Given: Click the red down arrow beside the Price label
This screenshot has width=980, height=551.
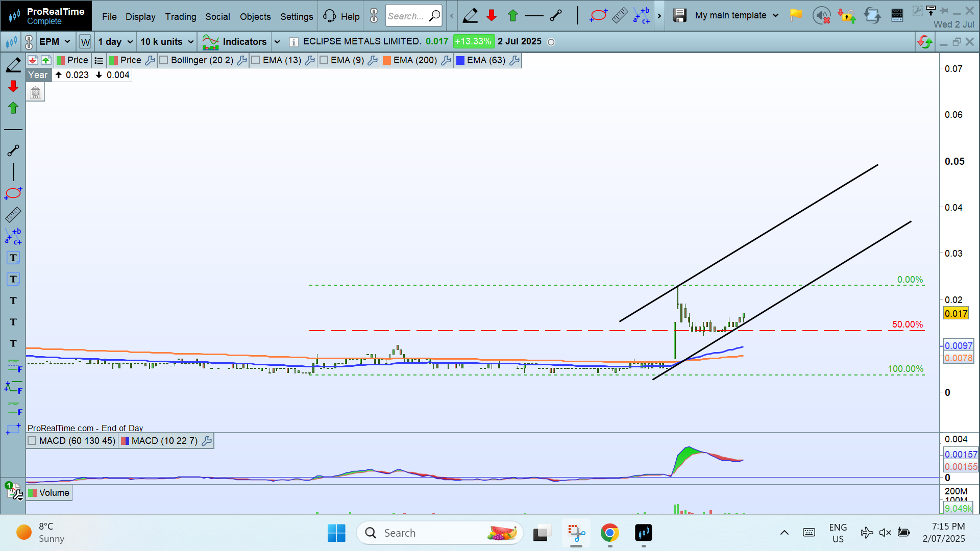Looking at the screenshot, I should point(33,60).
